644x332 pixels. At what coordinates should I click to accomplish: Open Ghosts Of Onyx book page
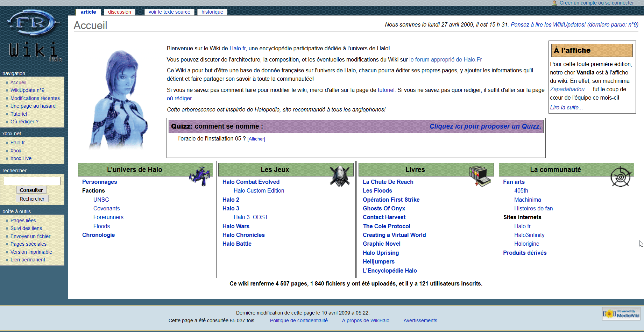click(384, 208)
